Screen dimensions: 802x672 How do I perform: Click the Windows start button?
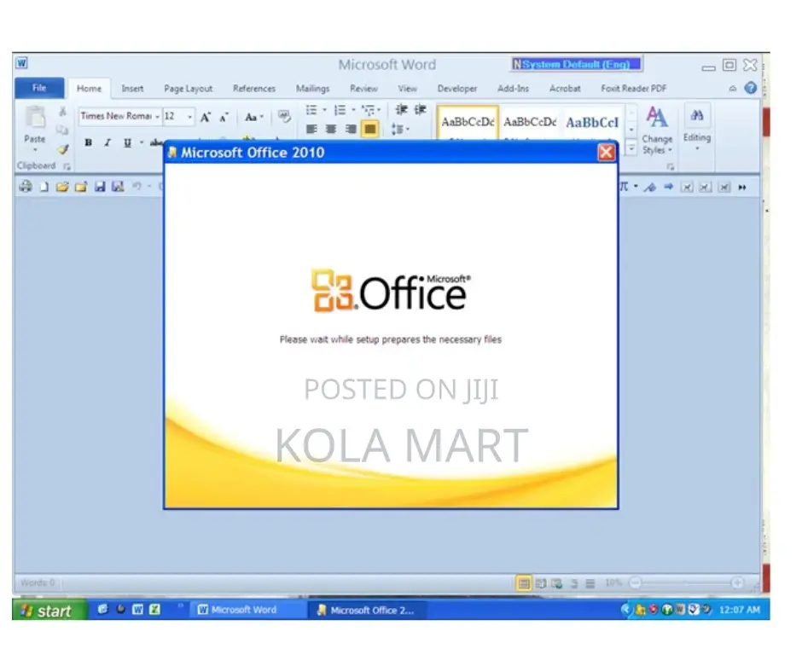coord(49,610)
